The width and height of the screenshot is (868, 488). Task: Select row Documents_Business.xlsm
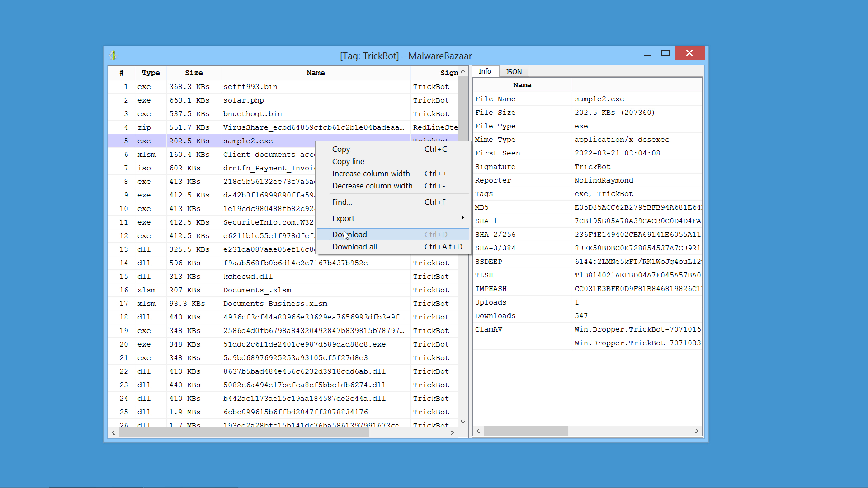[283, 304]
